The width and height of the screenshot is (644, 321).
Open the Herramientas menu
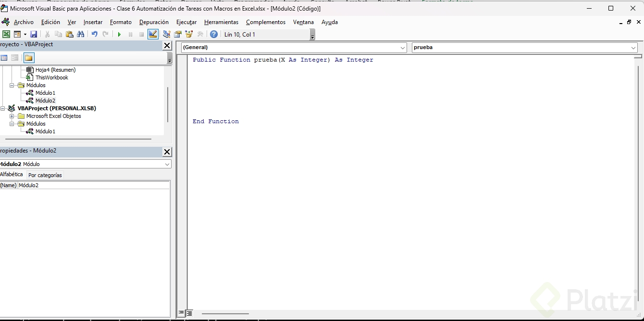coord(221,22)
